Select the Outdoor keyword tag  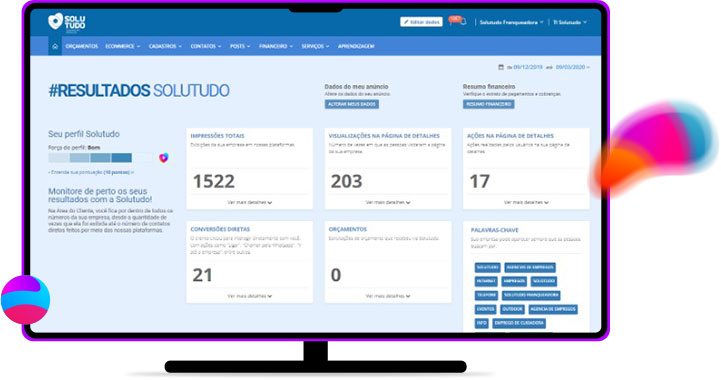tap(512, 309)
